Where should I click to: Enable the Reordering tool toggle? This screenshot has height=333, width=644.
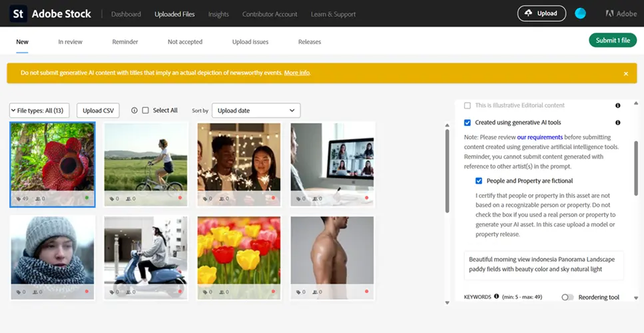point(567,297)
